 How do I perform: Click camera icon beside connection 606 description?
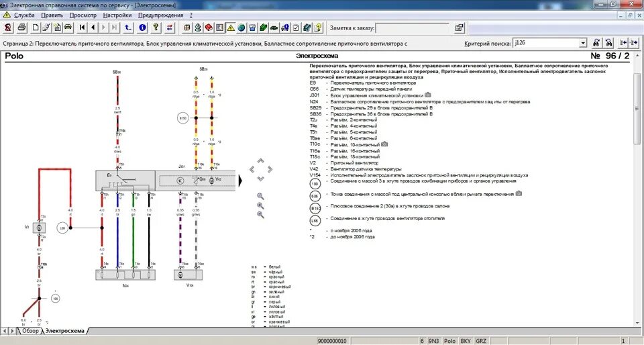click(519, 193)
